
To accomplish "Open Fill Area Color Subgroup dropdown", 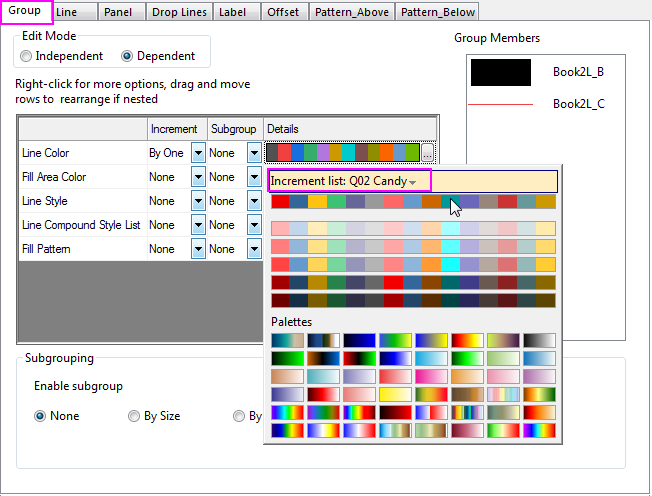I will click(x=254, y=177).
